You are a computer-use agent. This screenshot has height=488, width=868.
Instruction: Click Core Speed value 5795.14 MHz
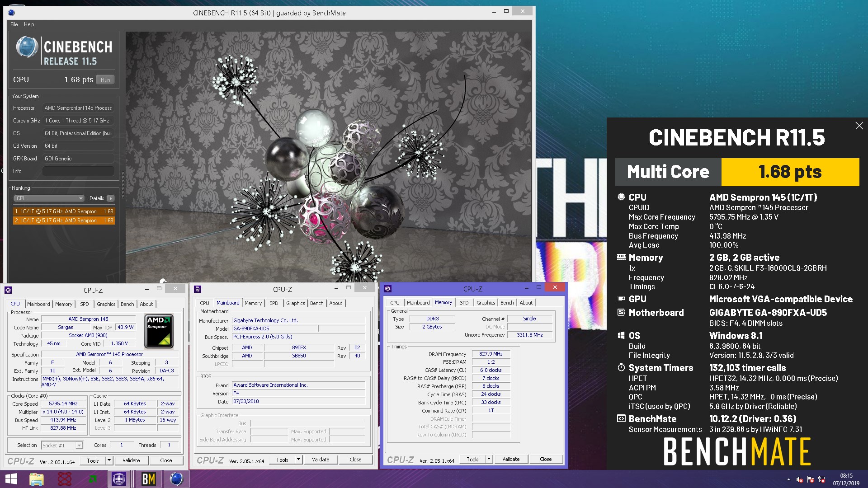[63, 404]
